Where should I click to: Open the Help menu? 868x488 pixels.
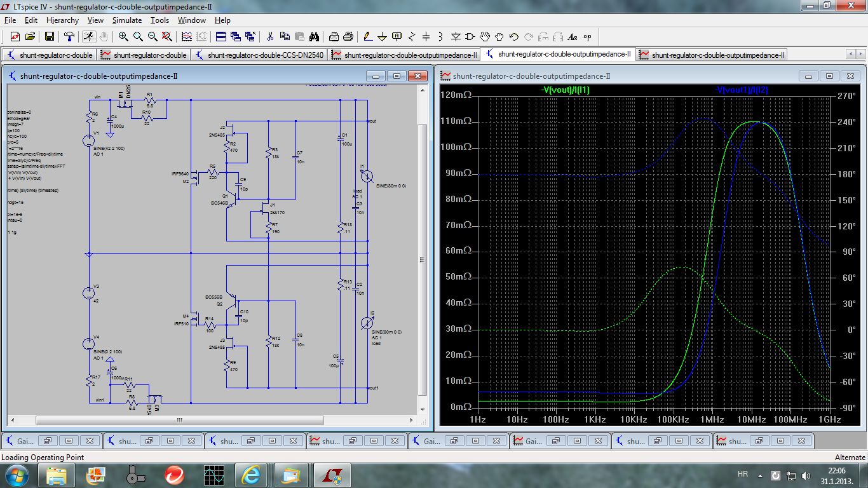(222, 20)
